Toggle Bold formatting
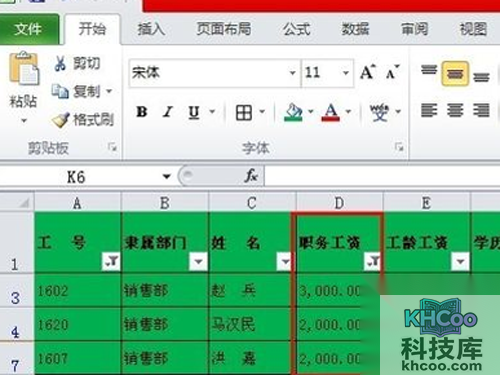Viewport: 500px width, 375px height. coord(141,112)
